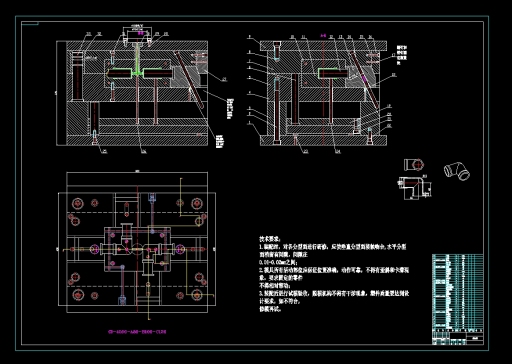The image size is (512, 364).
Task: Select the small elbow end view above dimensioned view
Action: point(414,165)
